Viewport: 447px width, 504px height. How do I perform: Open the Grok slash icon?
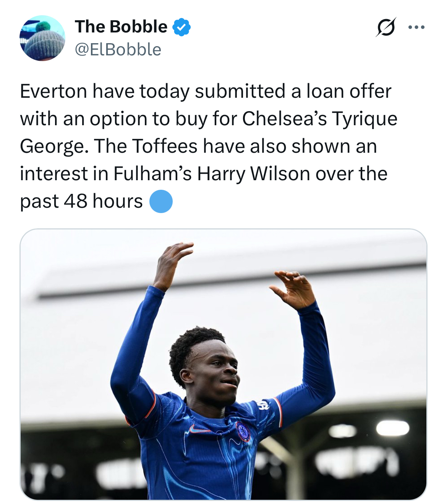tap(386, 27)
